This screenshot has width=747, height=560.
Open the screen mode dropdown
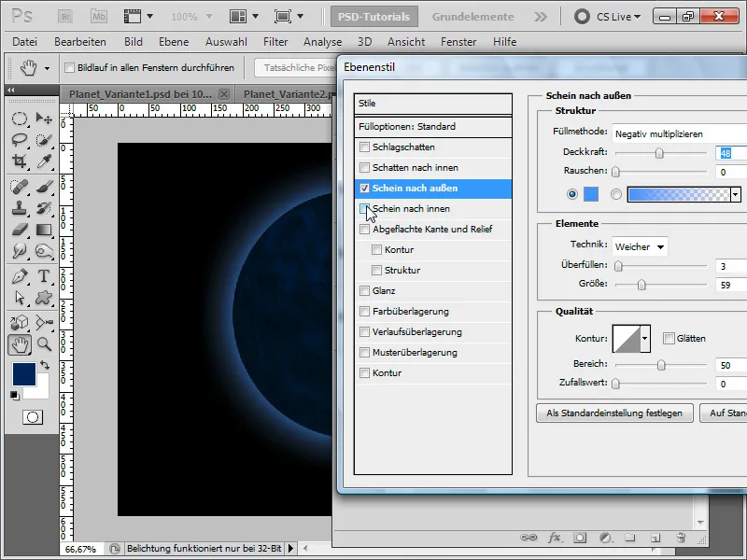(x=300, y=17)
